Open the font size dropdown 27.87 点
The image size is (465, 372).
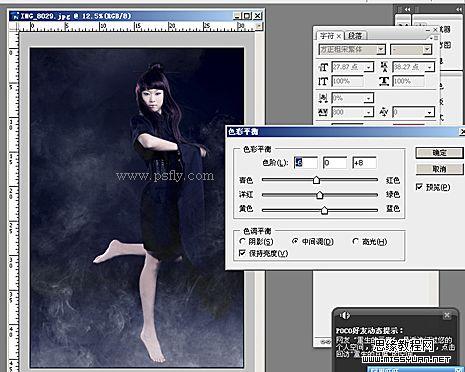369,67
